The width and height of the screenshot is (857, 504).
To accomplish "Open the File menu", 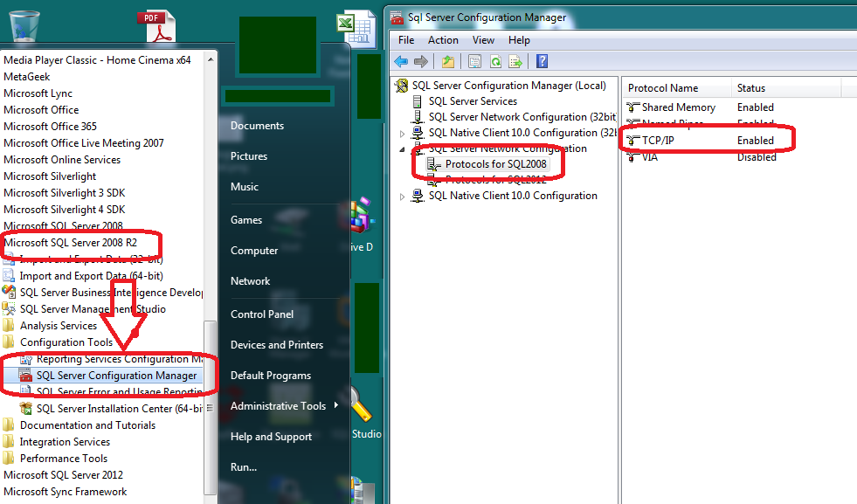I will click(406, 40).
